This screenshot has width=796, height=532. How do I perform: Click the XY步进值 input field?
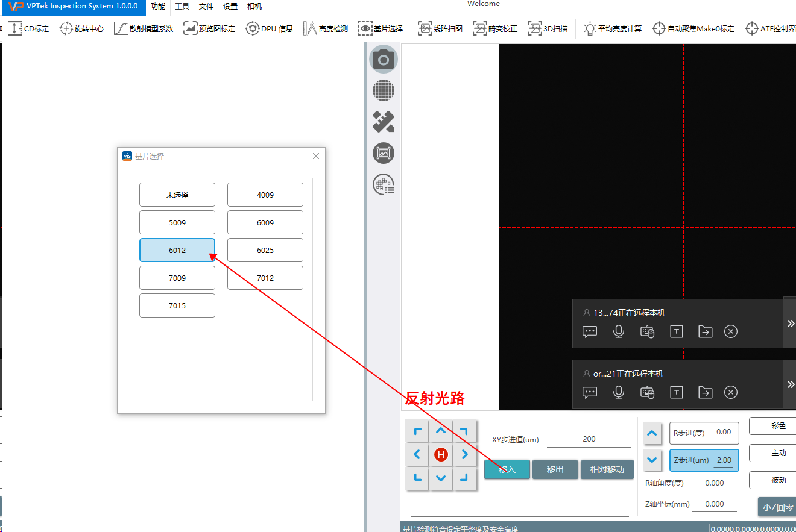point(589,439)
